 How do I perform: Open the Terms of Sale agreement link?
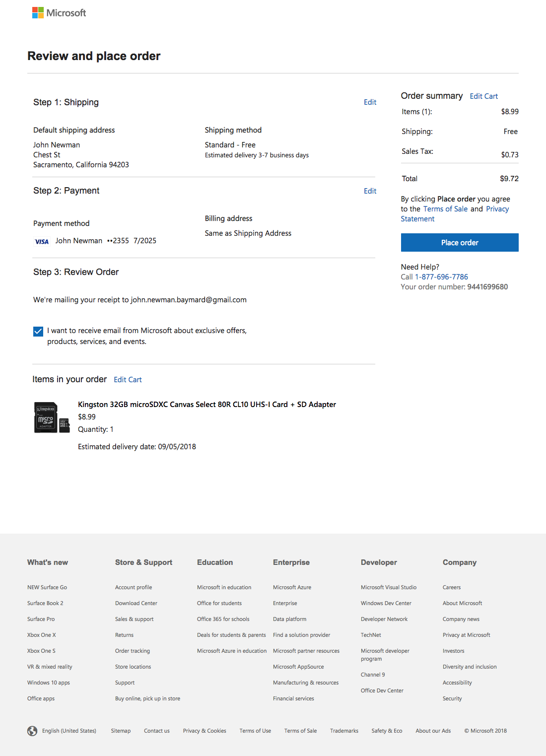[x=445, y=208]
